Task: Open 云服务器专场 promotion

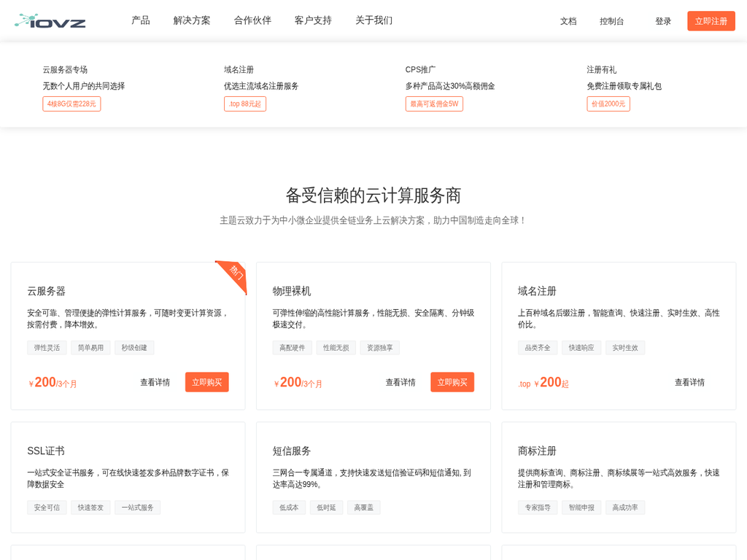Action: [65, 70]
